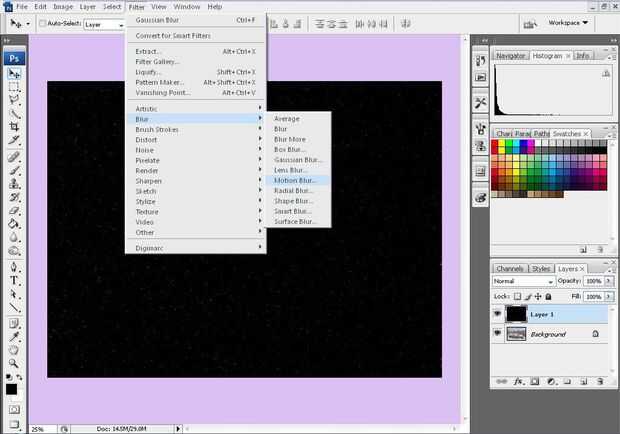
Task: Select the Notes tool
Action: point(14,324)
